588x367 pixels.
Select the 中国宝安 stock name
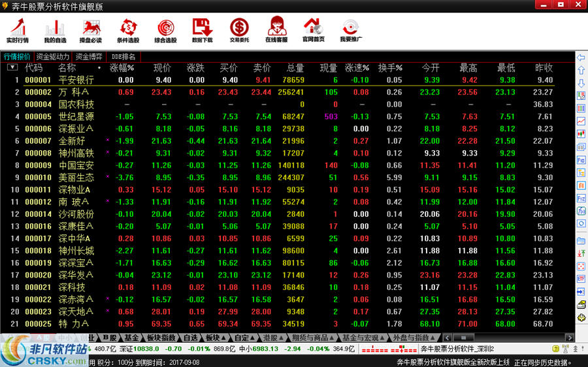click(x=76, y=165)
